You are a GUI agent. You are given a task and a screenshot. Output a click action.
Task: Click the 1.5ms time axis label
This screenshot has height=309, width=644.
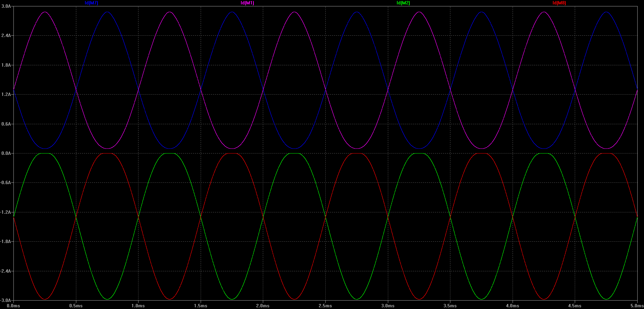tap(201, 306)
